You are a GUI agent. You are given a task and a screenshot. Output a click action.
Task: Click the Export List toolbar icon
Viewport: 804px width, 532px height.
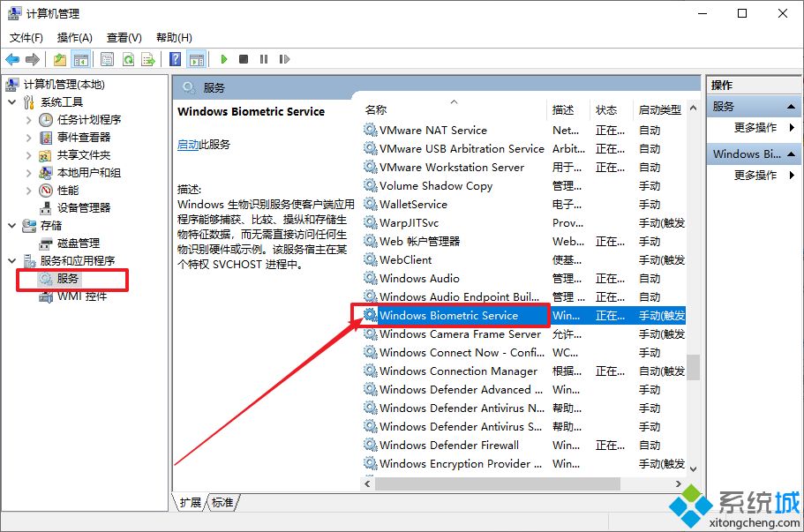click(148, 59)
